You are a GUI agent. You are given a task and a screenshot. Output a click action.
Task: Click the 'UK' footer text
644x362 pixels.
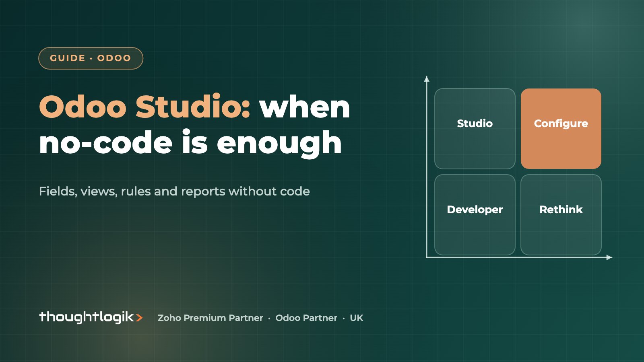coord(357,318)
